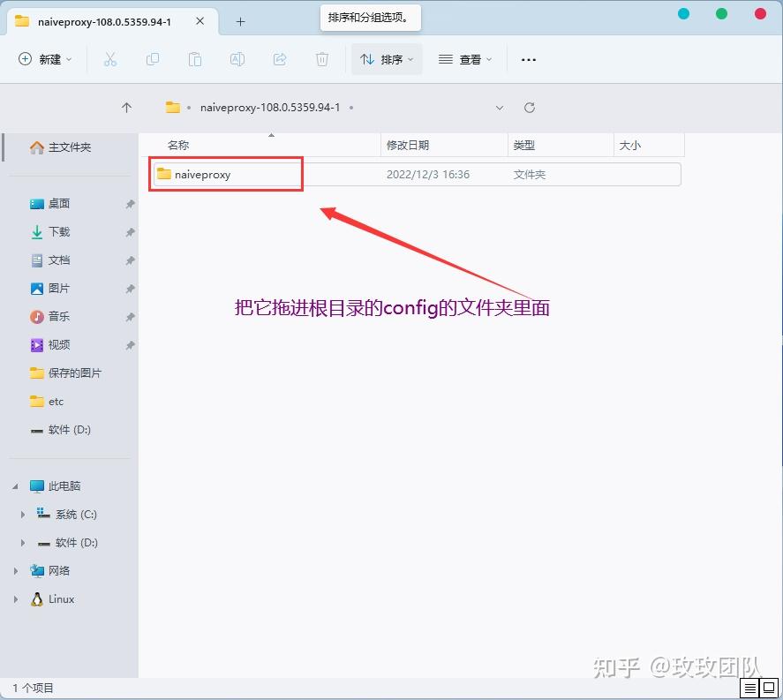Image resolution: width=783 pixels, height=700 pixels.
Task: Select the naiveproxy folder row
Action: click(x=417, y=174)
